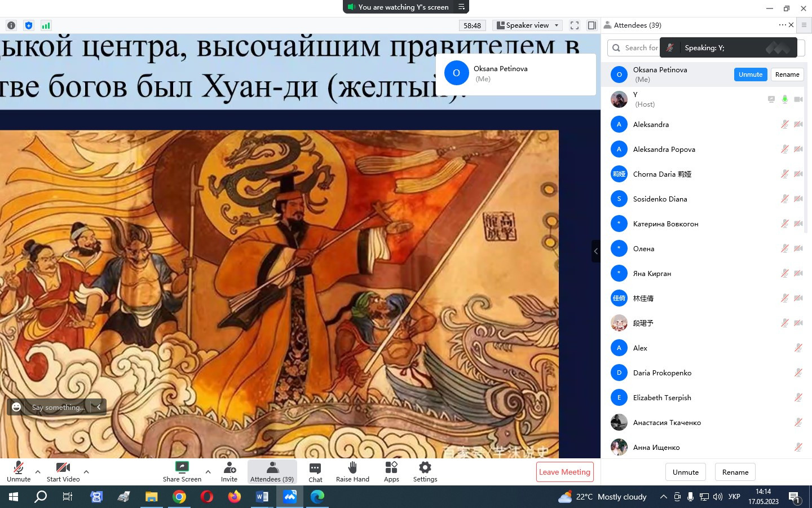Click host Y's screen sharing indicator icon
Image resolution: width=812 pixels, height=508 pixels.
[x=771, y=99]
